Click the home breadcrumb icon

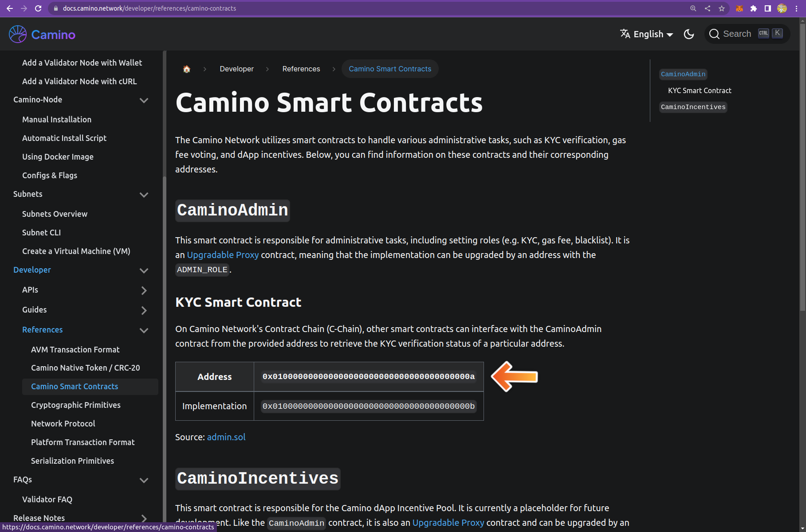tap(187, 69)
